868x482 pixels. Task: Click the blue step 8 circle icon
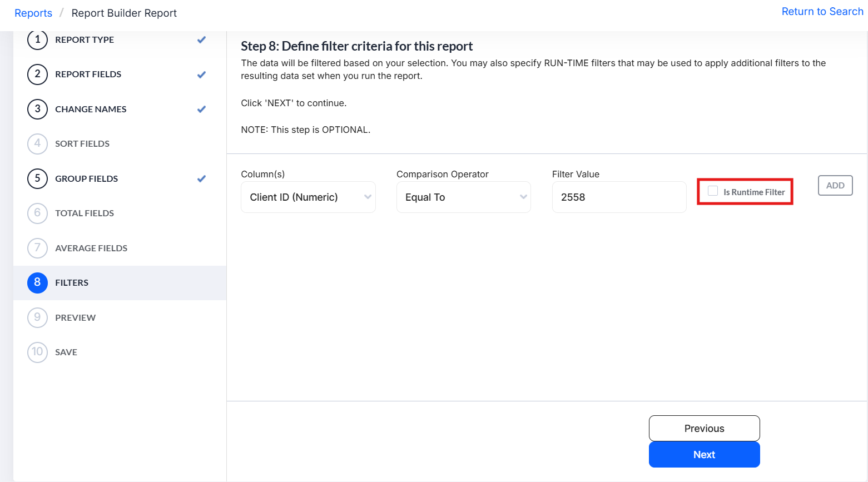click(x=37, y=282)
